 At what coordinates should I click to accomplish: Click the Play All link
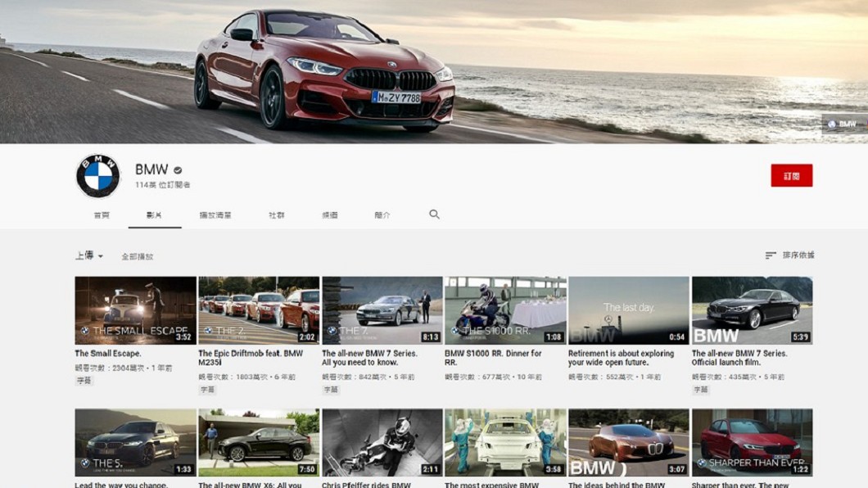138,257
